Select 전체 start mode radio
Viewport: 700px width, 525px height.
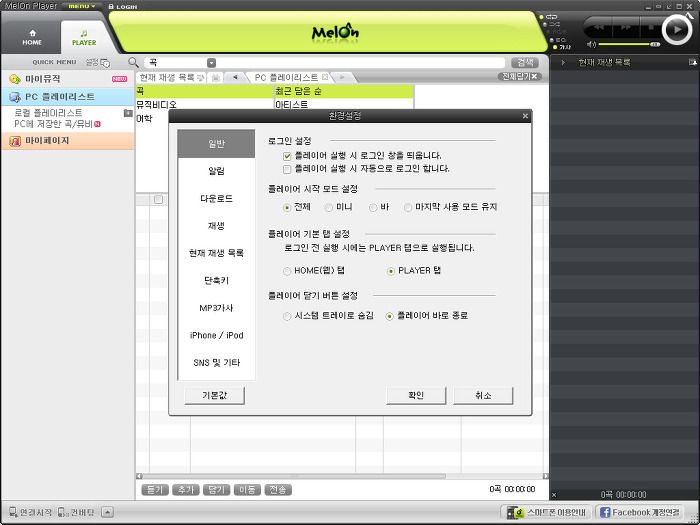click(x=287, y=208)
